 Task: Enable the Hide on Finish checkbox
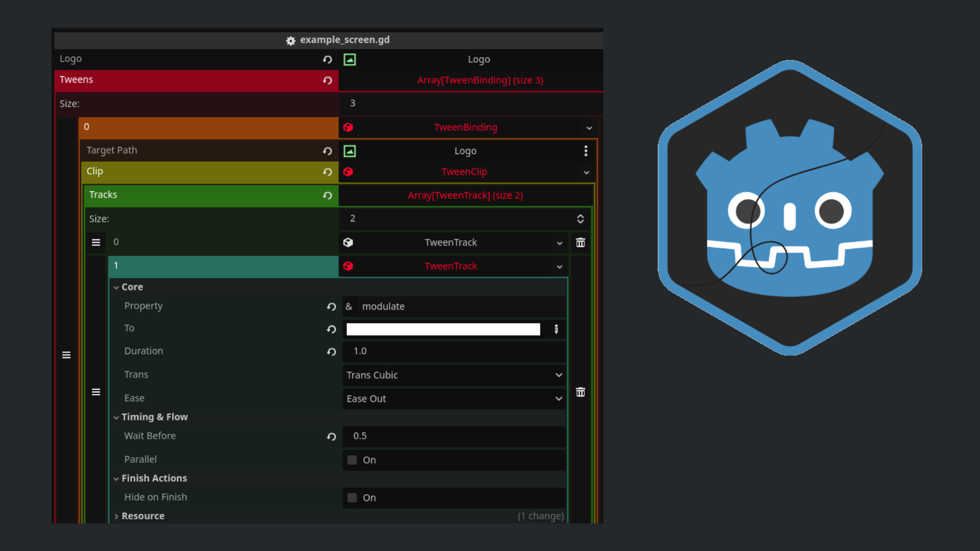click(352, 498)
